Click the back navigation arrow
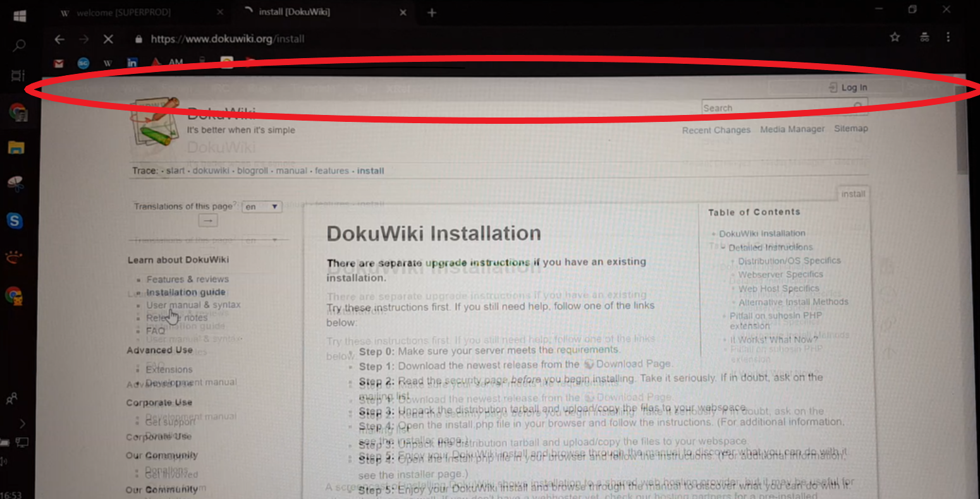The height and width of the screenshot is (499, 980). (x=59, y=39)
